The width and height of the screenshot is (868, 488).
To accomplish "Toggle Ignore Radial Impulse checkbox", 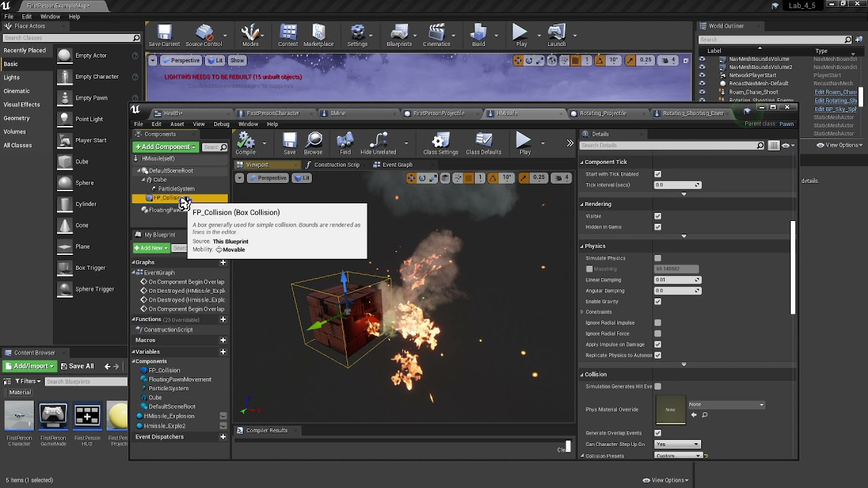I will [658, 323].
